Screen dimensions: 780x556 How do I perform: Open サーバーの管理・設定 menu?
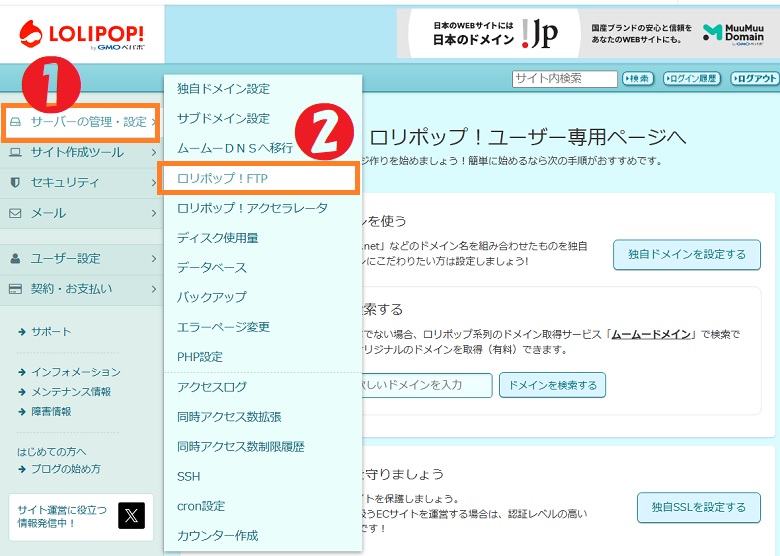[81, 122]
